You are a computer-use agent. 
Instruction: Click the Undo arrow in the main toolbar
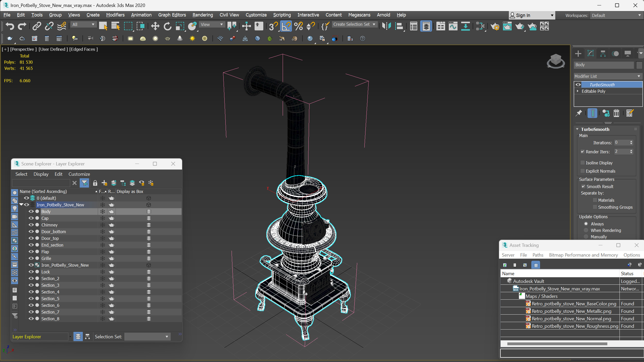point(10,26)
